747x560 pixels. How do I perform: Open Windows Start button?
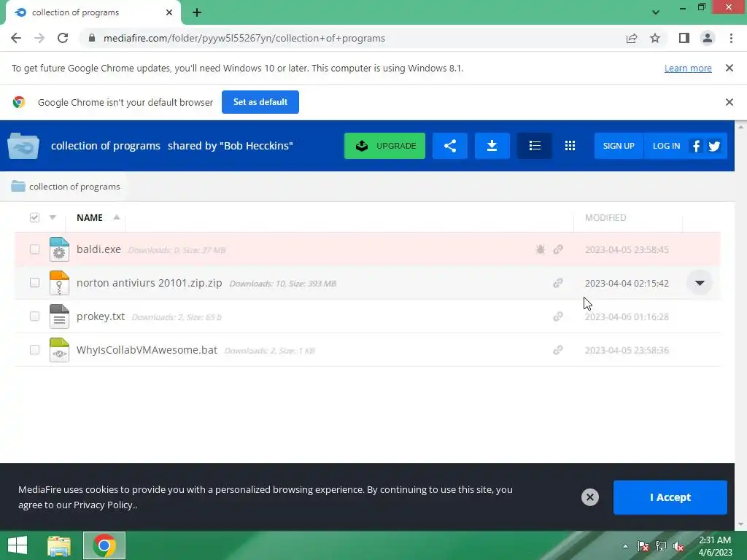[x=18, y=545]
